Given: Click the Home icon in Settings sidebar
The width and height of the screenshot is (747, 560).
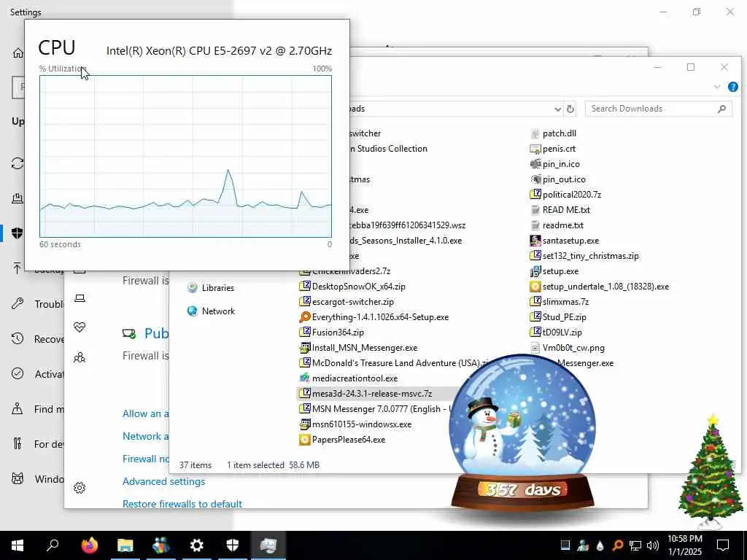Looking at the screenshot, I should 18,52.
